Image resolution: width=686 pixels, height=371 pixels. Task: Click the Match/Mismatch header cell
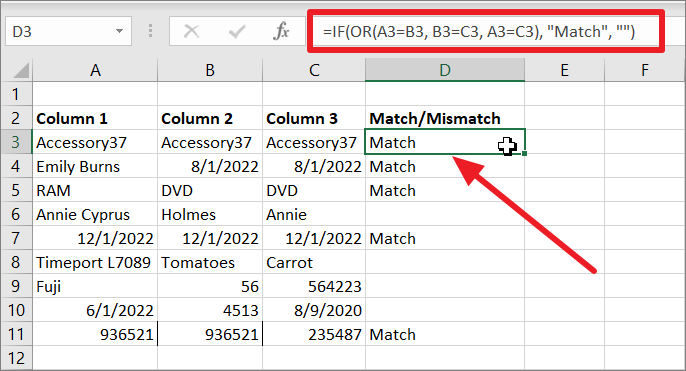(x=445, y=118)
